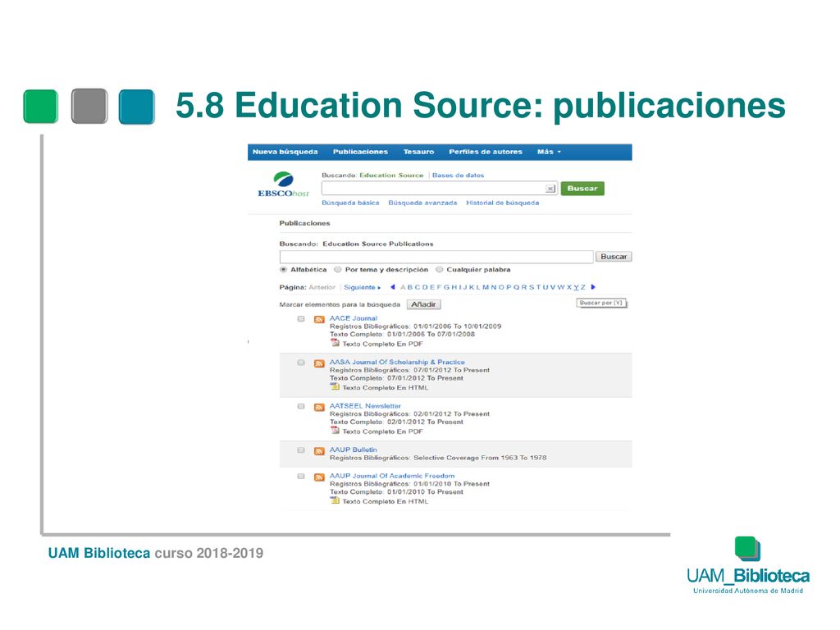Image resolution: width=840 pixels, height=630 pixels.
Task: Click right arrow after alphabet letters
Action: coord(593,287)
